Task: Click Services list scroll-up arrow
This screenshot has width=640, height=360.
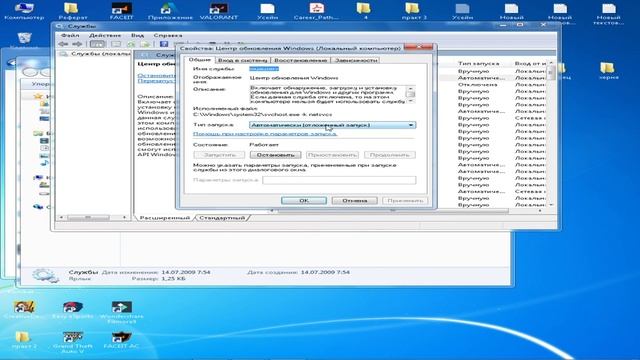Action: coord(551,63)
